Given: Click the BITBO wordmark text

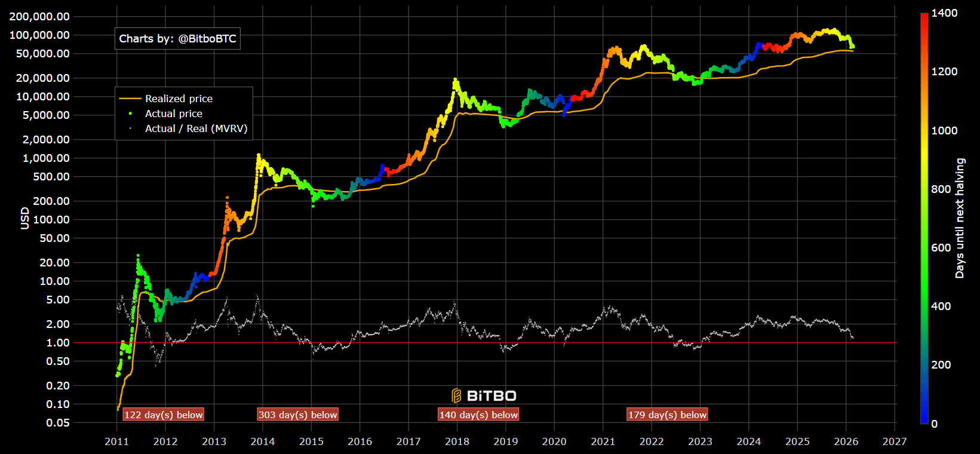Looking at the screenshot, I should [x=491, y=395].
